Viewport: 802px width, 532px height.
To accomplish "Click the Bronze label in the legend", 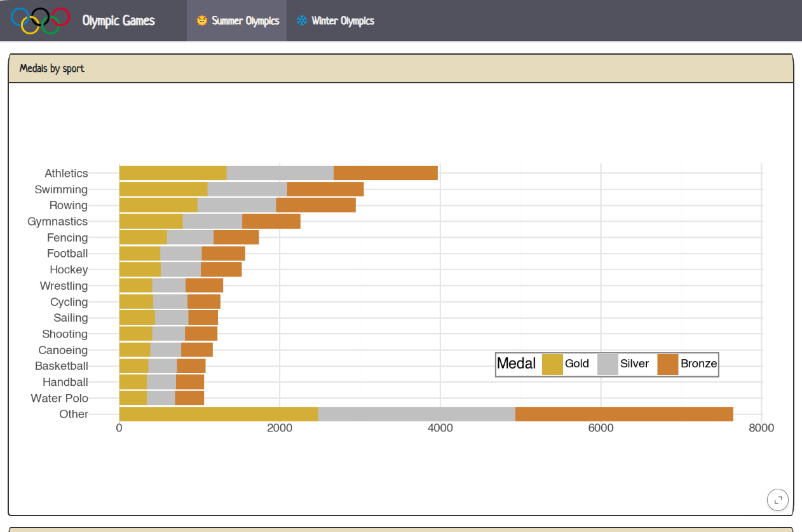I will [698, 364].
